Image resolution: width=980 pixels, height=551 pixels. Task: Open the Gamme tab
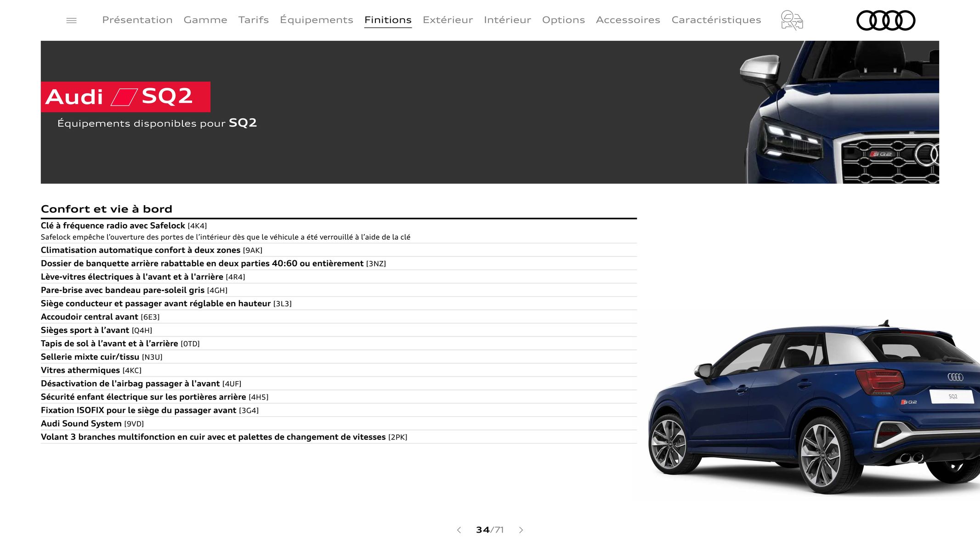click(205, 20)
